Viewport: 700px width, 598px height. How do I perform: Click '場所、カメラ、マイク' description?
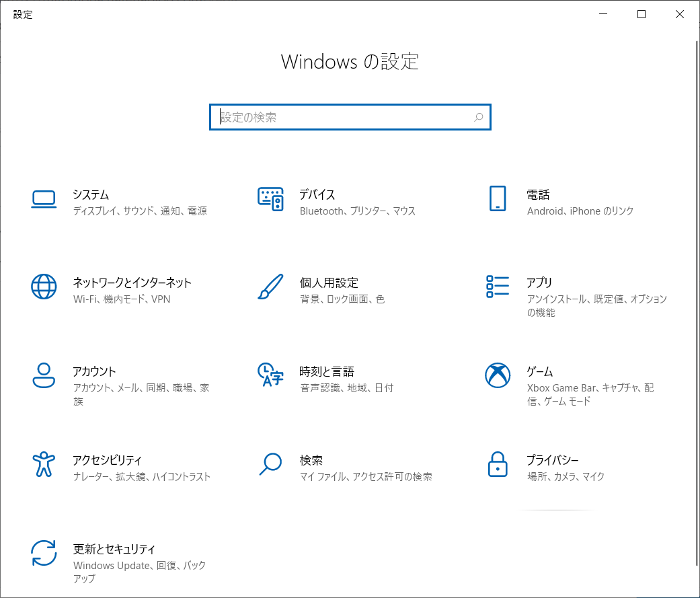pos(566,476)
